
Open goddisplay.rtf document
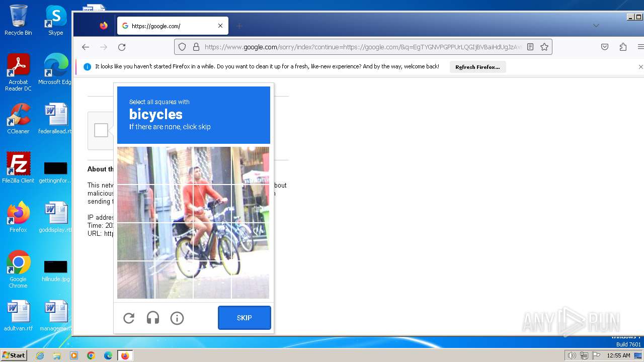(55, 217)
